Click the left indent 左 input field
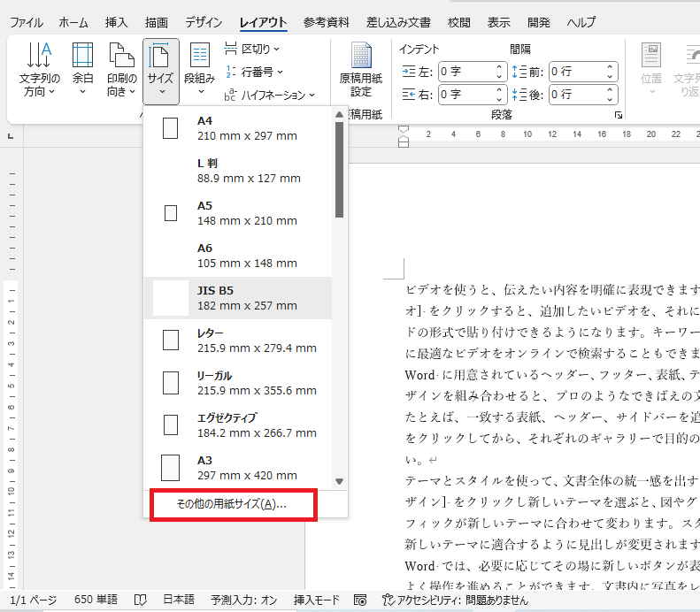 point(466,72)
